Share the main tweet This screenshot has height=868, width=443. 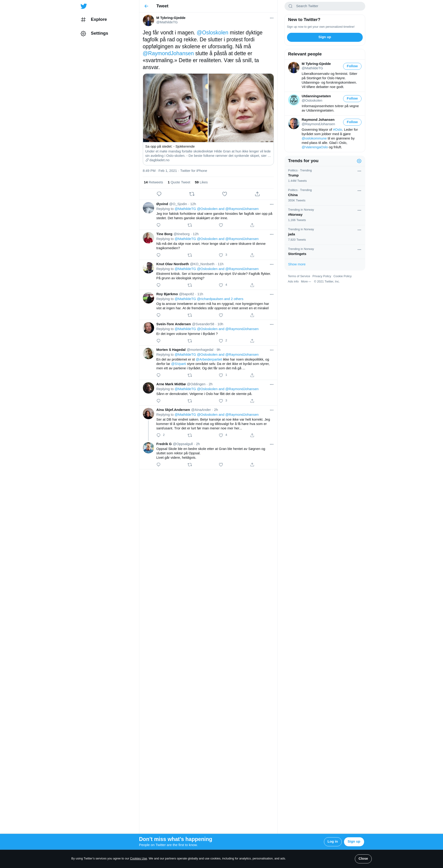(x=257, y=194)
